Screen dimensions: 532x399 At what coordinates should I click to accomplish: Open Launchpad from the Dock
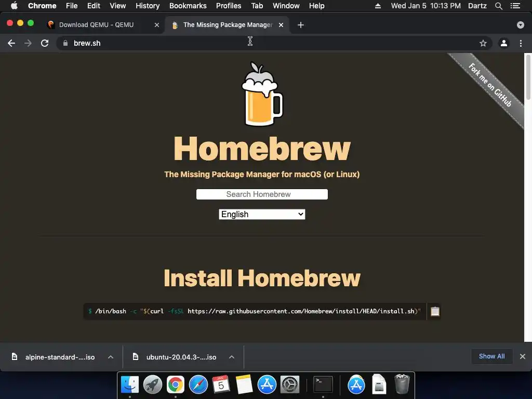153,385
